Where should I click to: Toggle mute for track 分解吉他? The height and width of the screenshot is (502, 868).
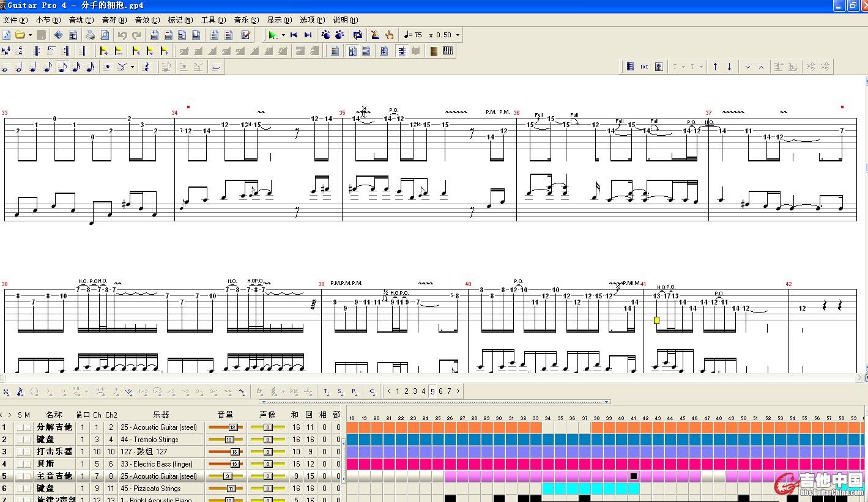tap(28, 427)
